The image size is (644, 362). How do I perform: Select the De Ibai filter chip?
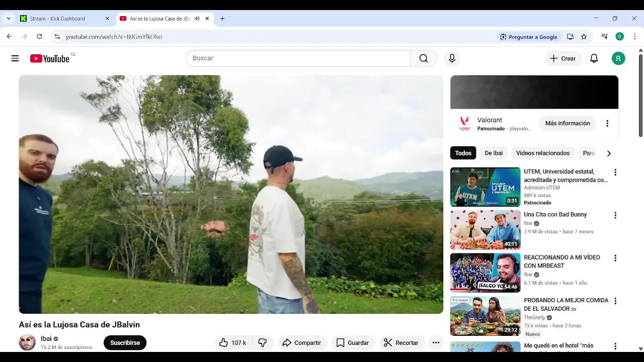[494, 153]
